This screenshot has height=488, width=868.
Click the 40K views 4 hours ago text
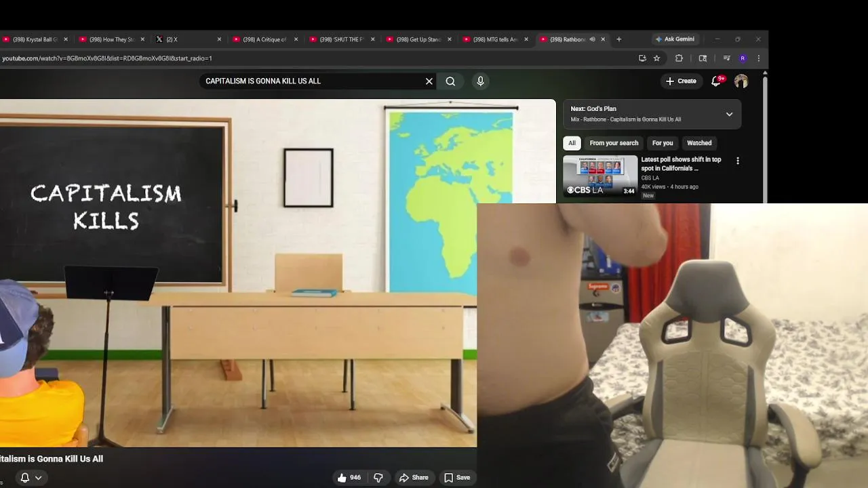[x=669, y=186]
